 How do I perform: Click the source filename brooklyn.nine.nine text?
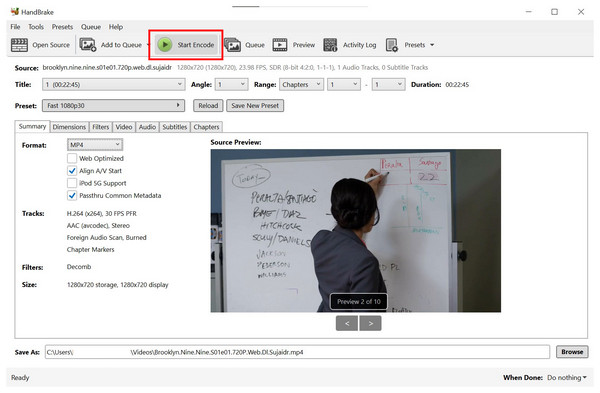click(107, 67)
